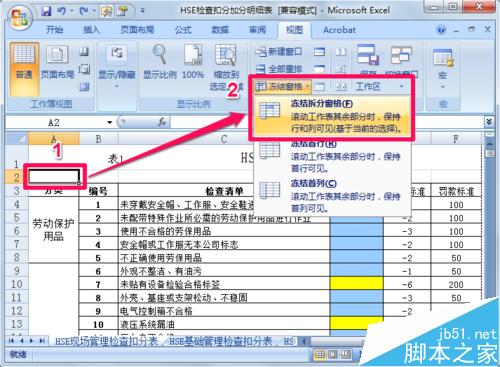Open Excel Help question mark icon
Image resolution: width=500 pixels, height=367 pixels.
(441, 30)
